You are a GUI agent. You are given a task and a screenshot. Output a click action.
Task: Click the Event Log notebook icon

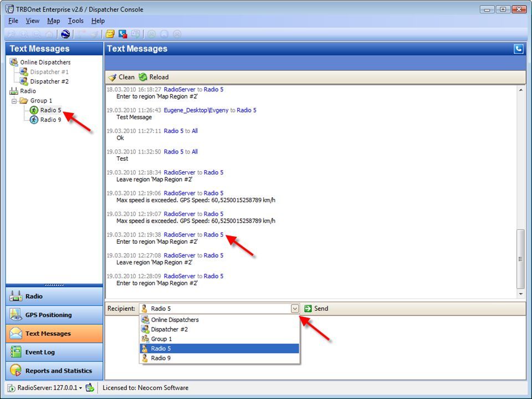coord(16,352)
